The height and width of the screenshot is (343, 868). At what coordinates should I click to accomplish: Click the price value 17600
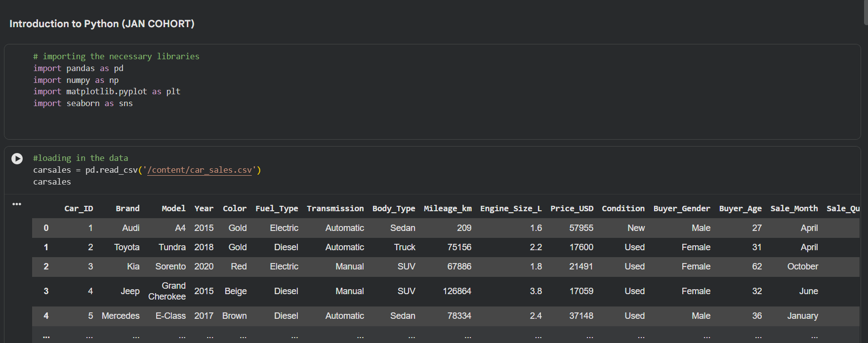click(x=581, y=247)
